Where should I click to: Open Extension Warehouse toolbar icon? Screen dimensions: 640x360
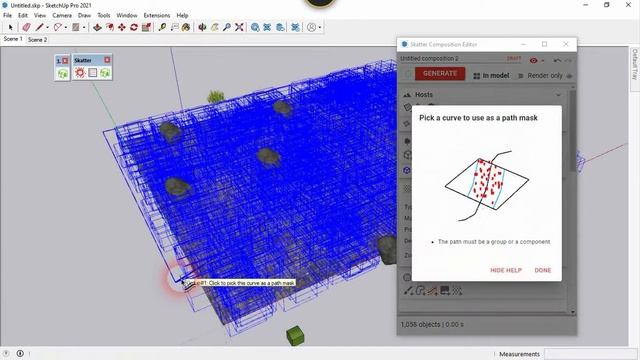pos(267,27)
